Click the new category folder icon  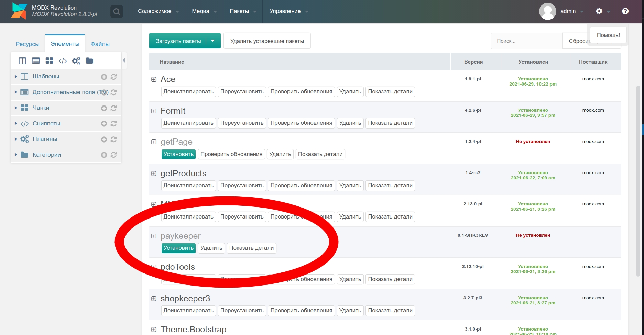click(x=89, y=61)
